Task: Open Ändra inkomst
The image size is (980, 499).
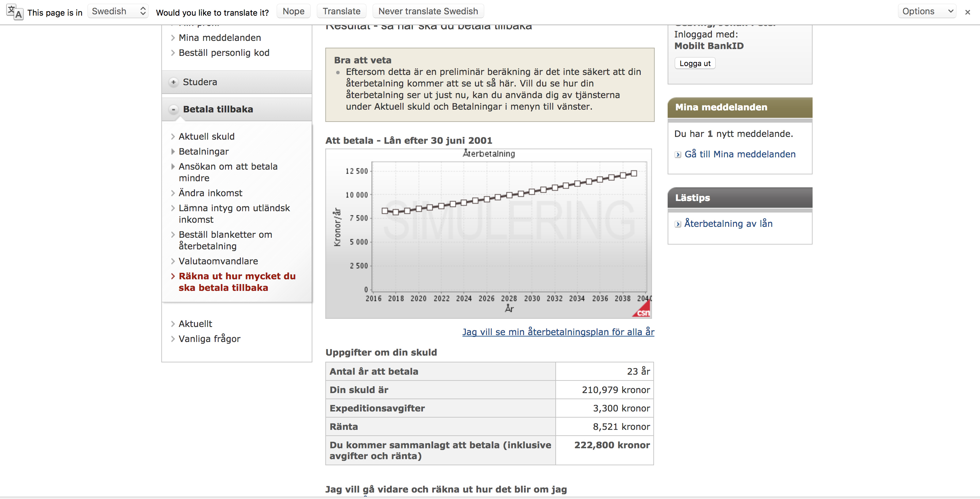Action: pyautogui.click(x=210, y=193)
